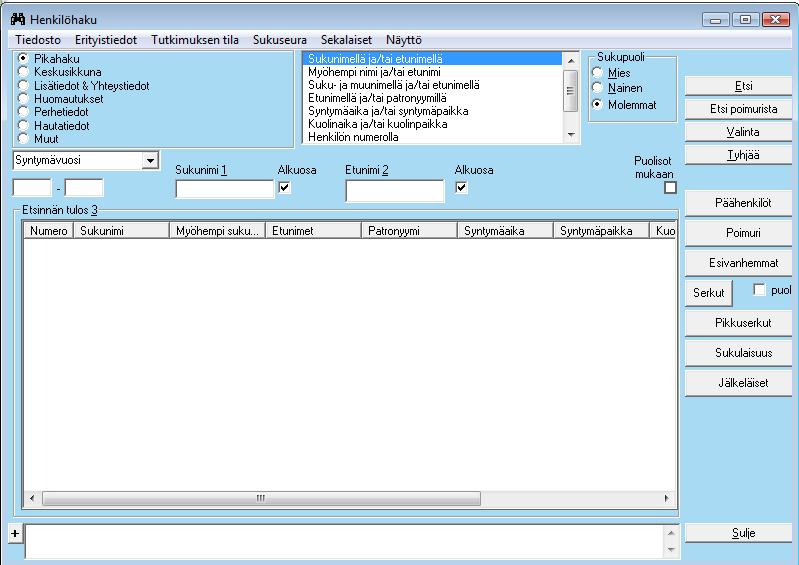Choose Molemmat in Sukupuoli group
The width and height of the screenshot is (799, 565).
[x=597, y=104]
